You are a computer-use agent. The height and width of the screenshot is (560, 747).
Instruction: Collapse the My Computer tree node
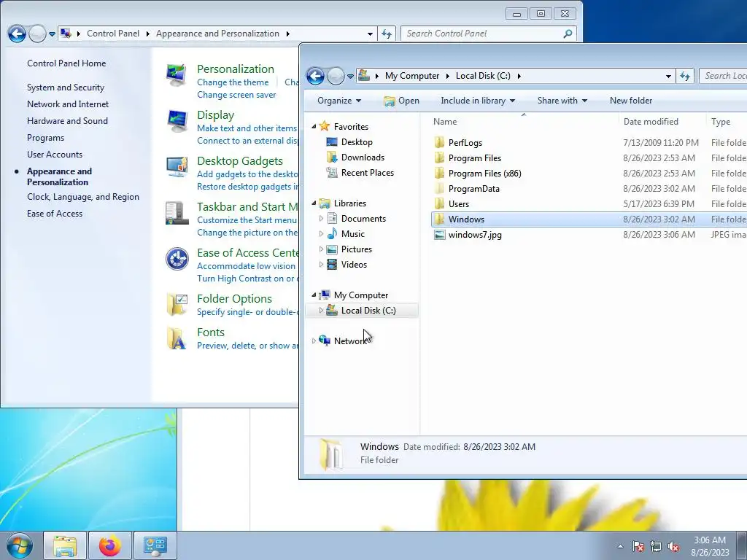click(x=314, y=295)
